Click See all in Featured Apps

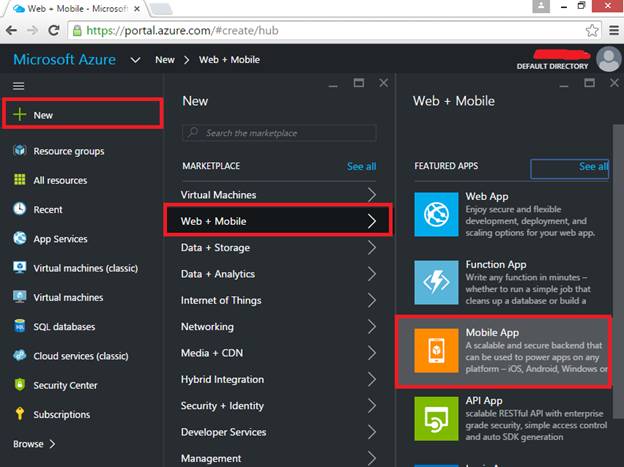(593, 166)
